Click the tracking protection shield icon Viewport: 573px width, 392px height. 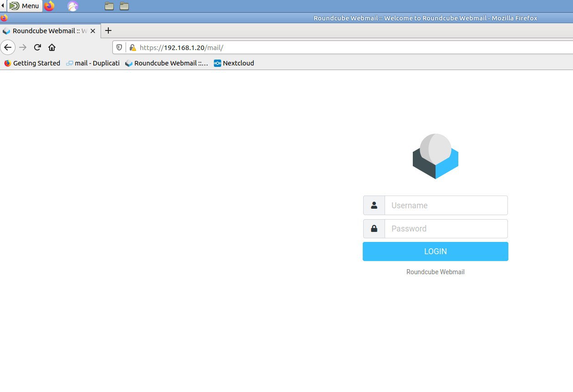[120, 47]
